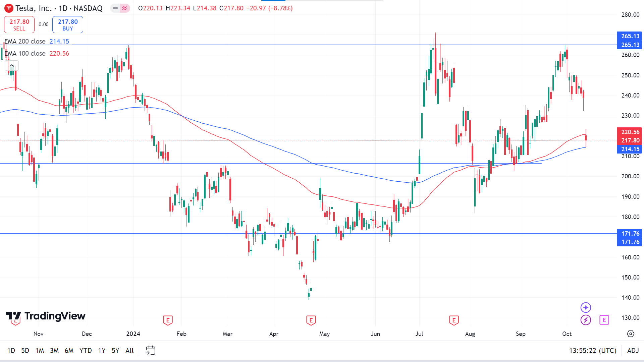Toggle the grey dash market status pill
The height and width of the screenshot is (362, 644).
115,8
